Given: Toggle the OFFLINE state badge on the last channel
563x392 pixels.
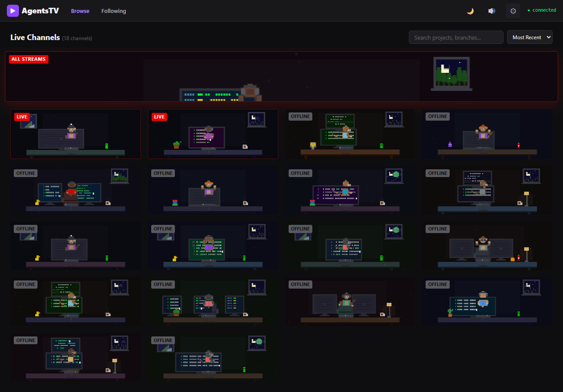Looking at the screenshot, I should 163,340.
